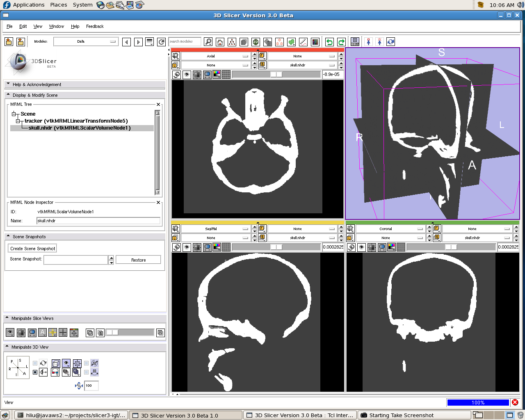
Task: Click the load scene icon at toolbar start
Action: coord(9,42)
